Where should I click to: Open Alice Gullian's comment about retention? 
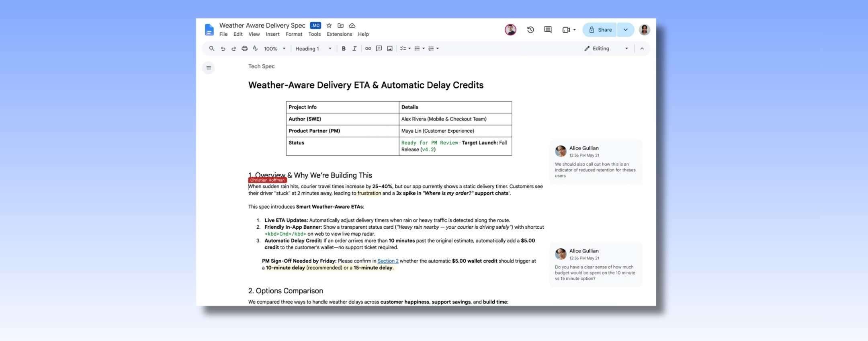[x=596, y=162]
